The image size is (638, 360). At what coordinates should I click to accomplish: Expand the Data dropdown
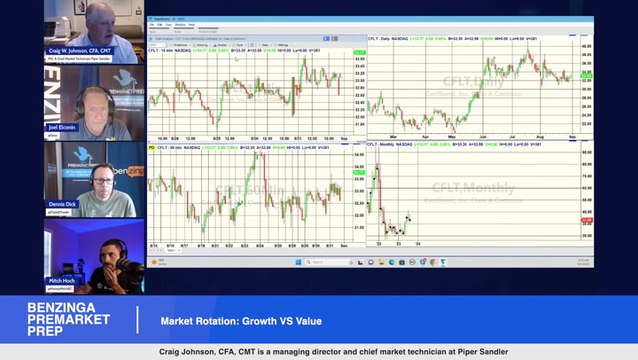(x=265, y=45)
